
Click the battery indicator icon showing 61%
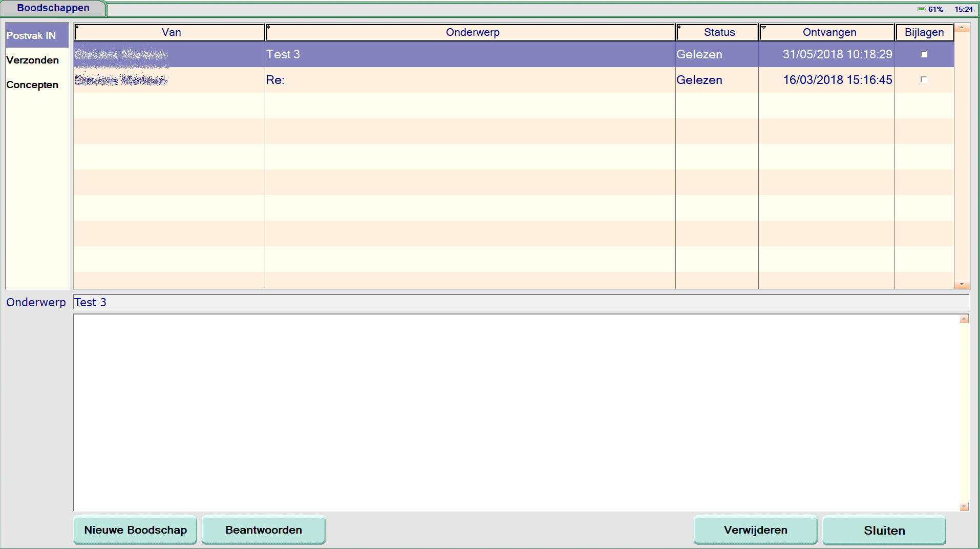pyautogui.click(x=921, y=9)
